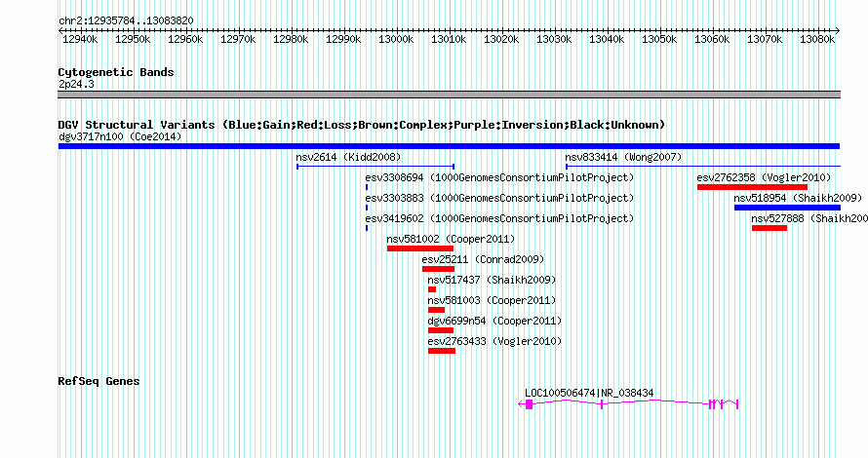Open the nsv581002 (Cooper2011) label
The image size is (868, 458).
coord(451,239)
